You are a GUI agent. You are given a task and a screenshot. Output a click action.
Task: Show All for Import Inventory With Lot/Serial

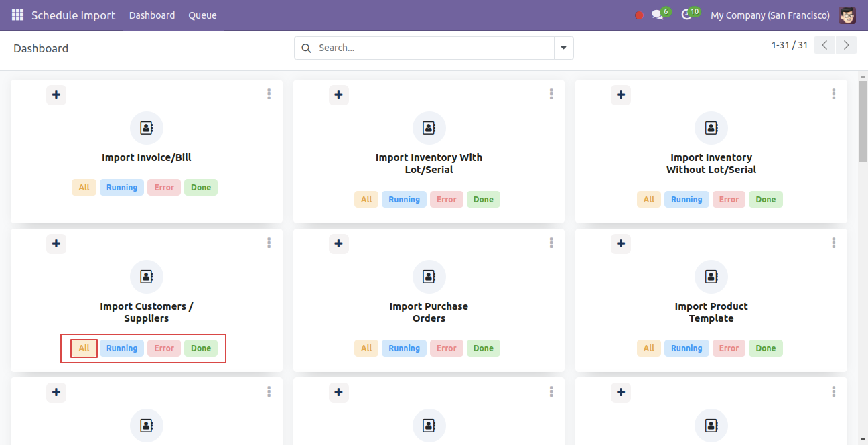(x=366, y=200)
